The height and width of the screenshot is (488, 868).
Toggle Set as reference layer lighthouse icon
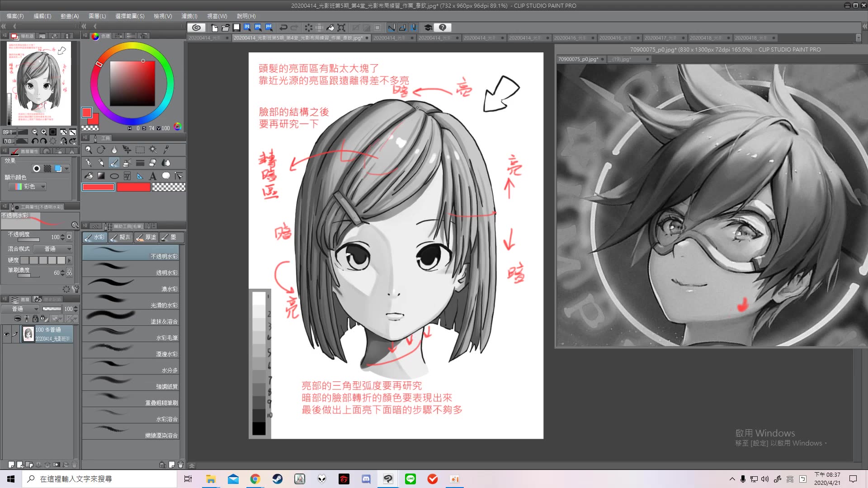click(26, 319)
